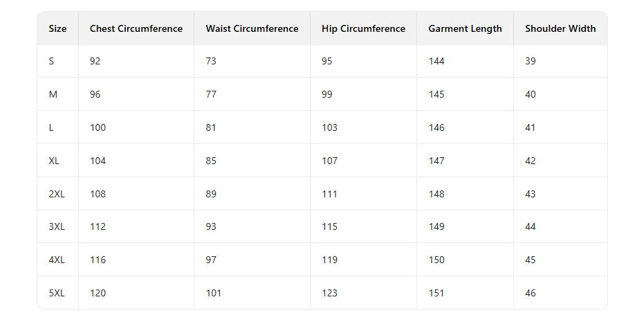The width and height of the screenshot is (644, 313).
Task: Click the 2XL size row label
Action: pyautogui.click(x=57, y=194)
